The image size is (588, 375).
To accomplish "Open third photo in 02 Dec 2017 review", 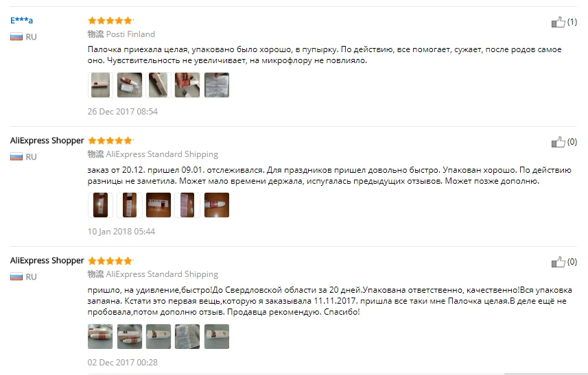I will click(158, 337).
